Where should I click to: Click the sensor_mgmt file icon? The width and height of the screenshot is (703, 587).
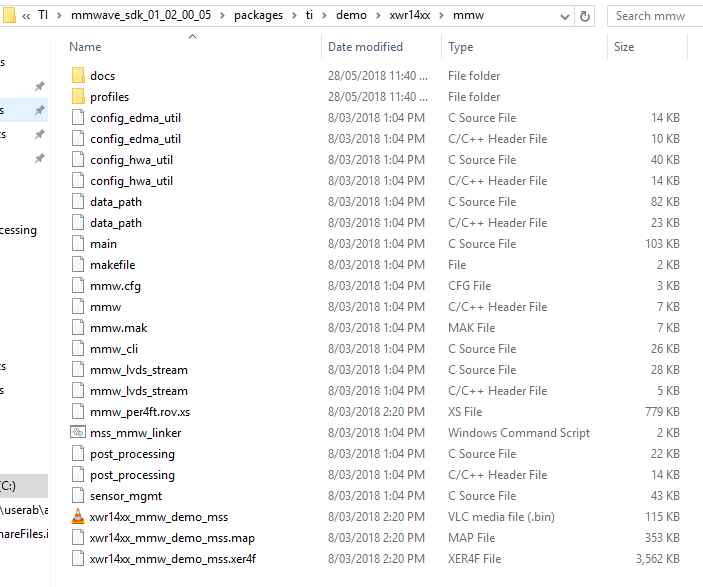click(78, 496)
